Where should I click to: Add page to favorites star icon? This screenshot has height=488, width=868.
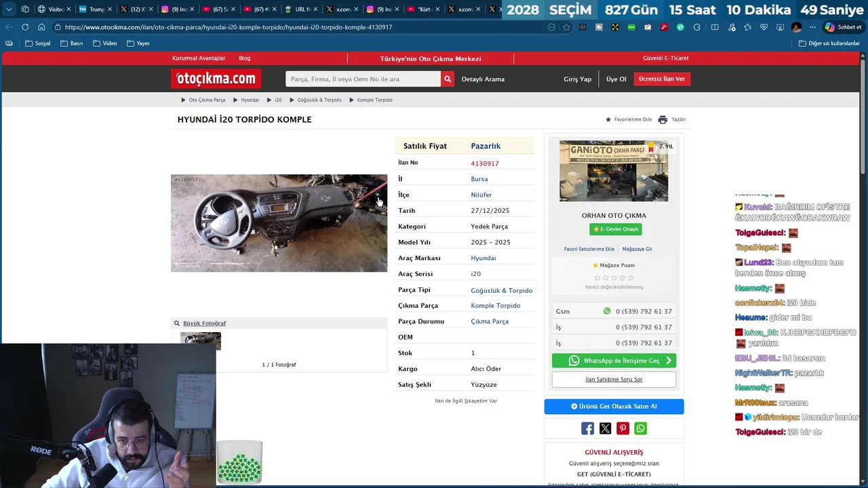pos(566,27)
